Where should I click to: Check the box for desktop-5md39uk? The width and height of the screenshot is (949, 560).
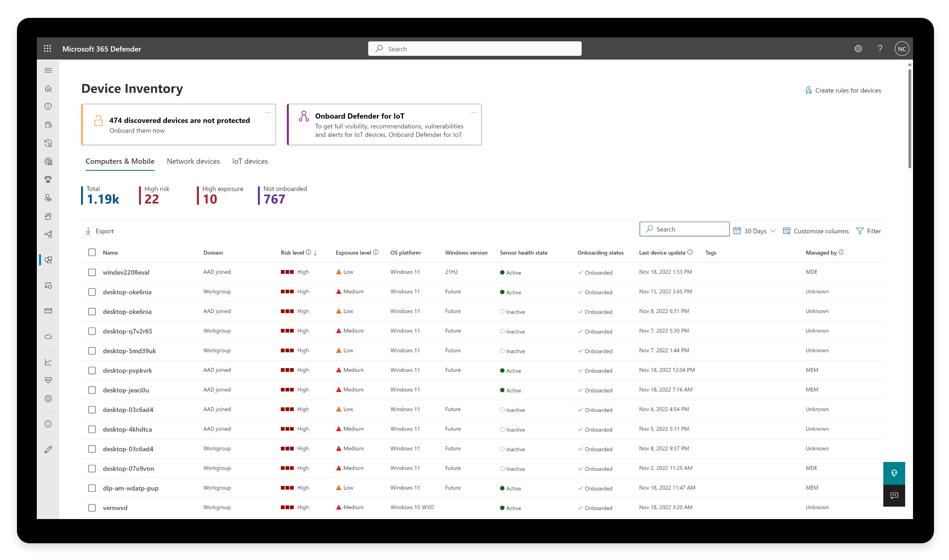92,351
